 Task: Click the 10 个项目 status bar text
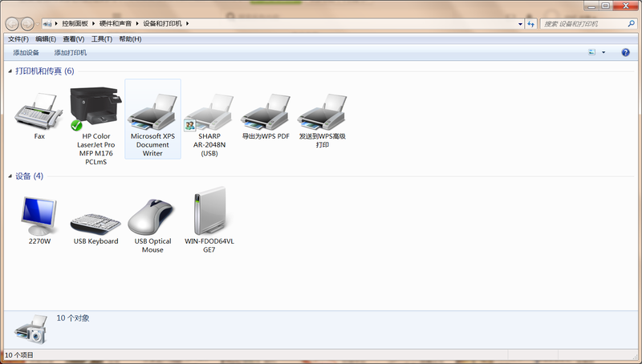[18, 355]
